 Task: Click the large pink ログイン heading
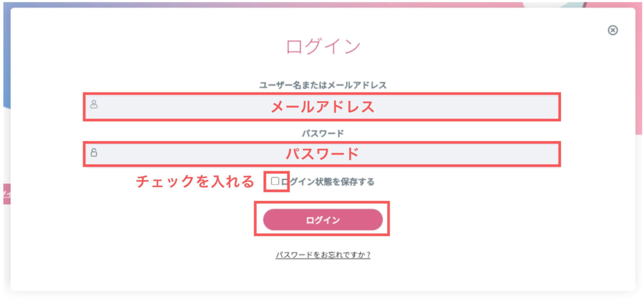coord(323,46)
